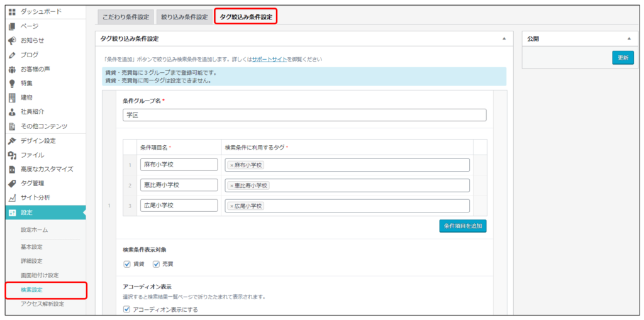Click the lightbulb icon beside 特集
644x320 pixels.
tap(11, 83)
